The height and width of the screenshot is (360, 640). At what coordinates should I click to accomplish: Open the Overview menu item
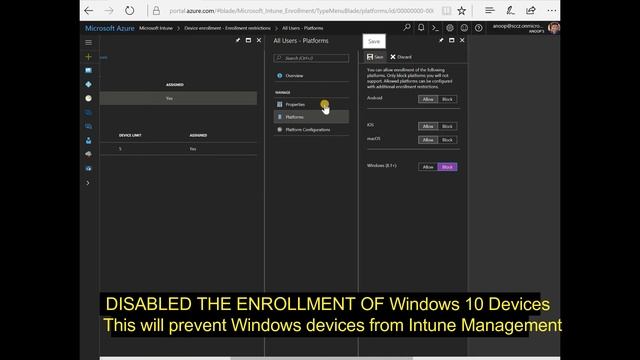[x=311, y=76]
